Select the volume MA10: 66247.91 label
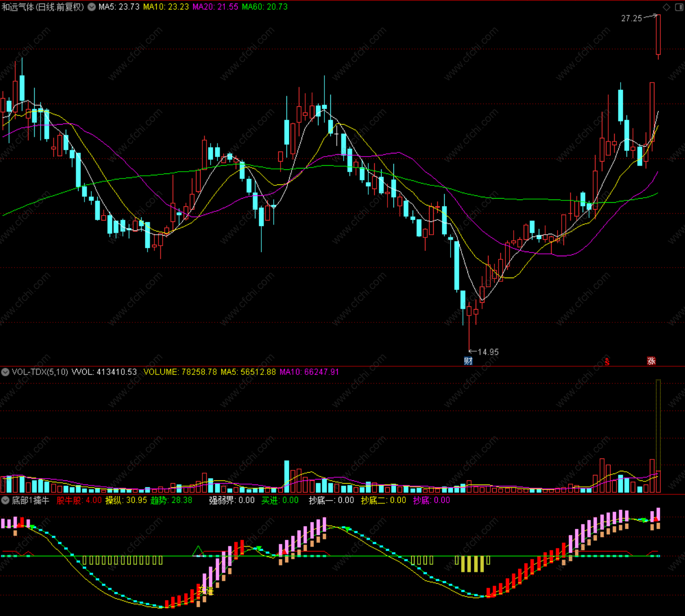The image size is (685, 616). click(309, 372)
